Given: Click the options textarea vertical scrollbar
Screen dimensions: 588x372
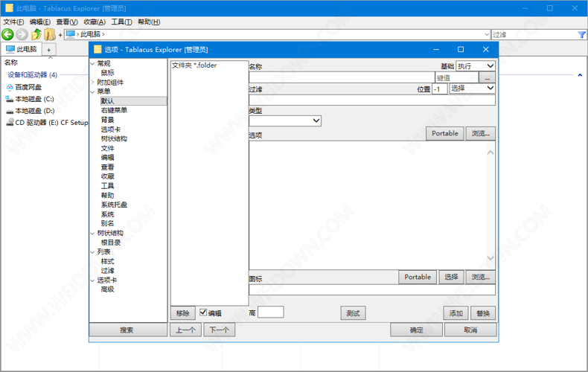Looking at the screenshot, I should tap(490, 205).
